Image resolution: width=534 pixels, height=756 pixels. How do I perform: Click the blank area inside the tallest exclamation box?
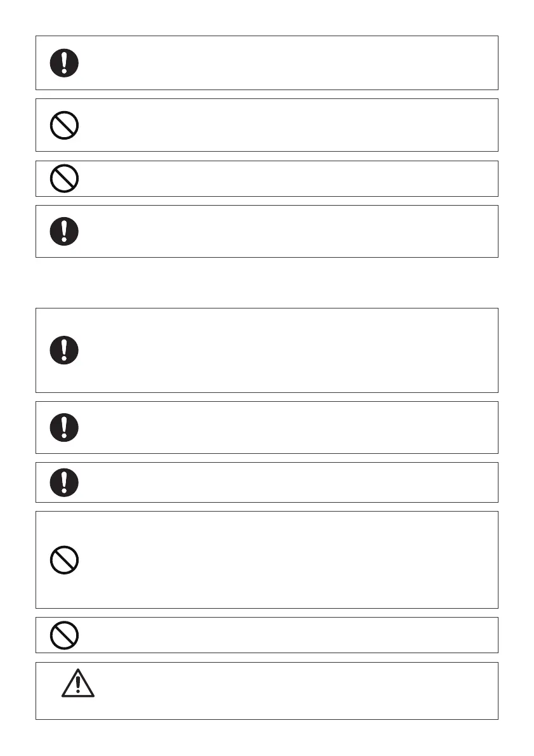point(285,350)
